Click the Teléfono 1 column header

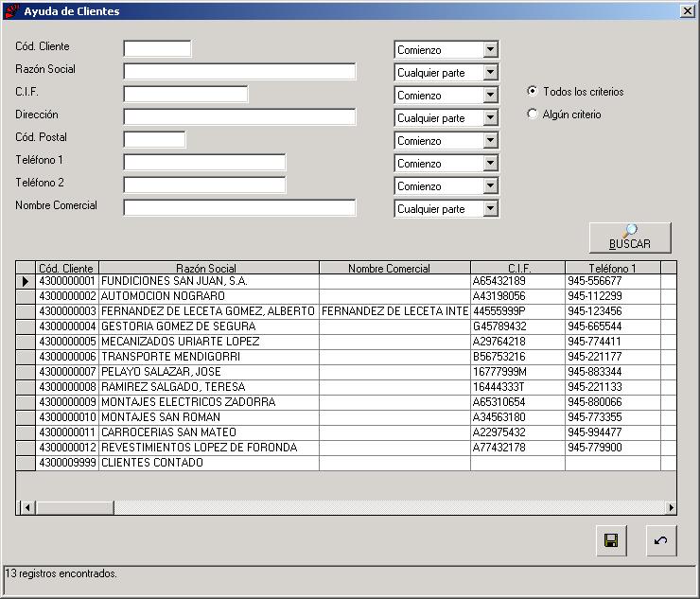(x=613, y=268)
